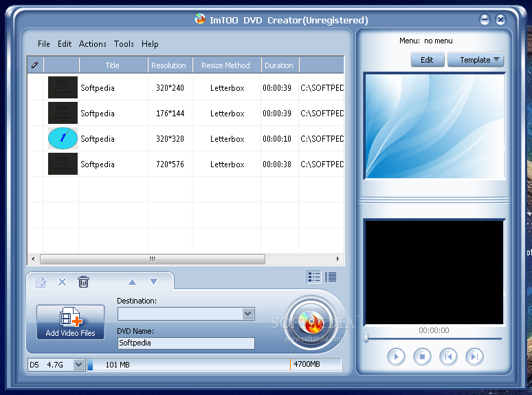
Task: Sort by Title column header
Action: pyautogui.click(x=113, y=65)
